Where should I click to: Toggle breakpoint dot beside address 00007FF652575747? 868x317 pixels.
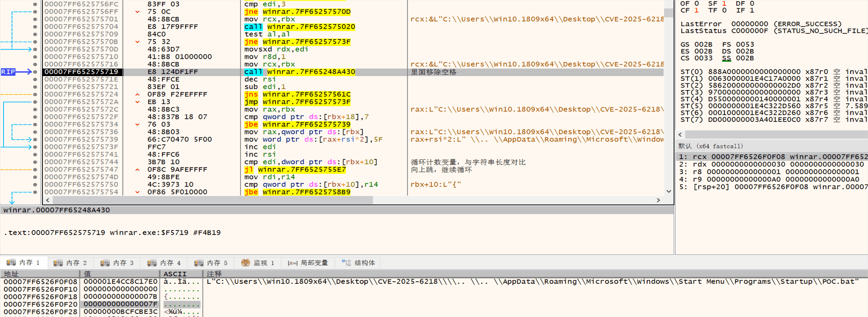[35, 169]
